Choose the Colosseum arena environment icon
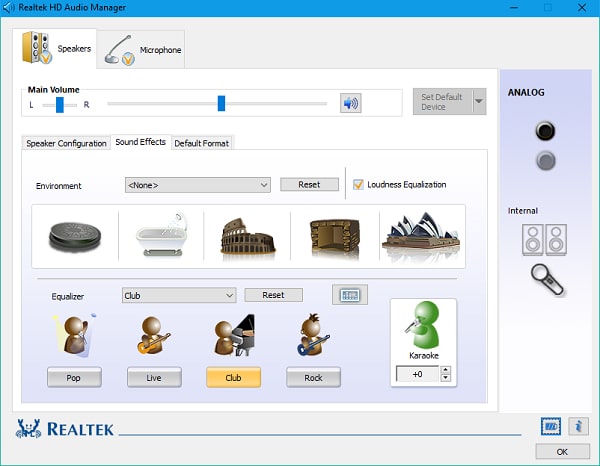Viewport: 600px width, 466px height. [247, 236]
